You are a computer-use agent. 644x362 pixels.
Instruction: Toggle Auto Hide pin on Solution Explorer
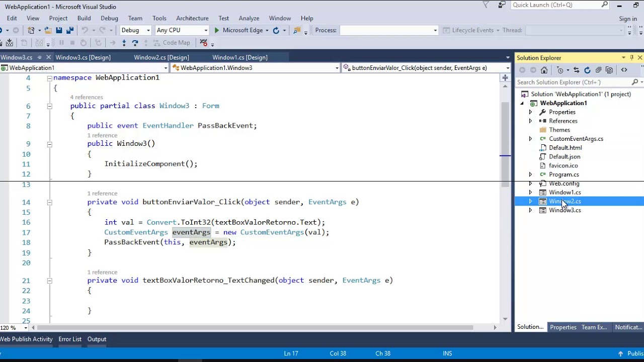pos(632,58)
